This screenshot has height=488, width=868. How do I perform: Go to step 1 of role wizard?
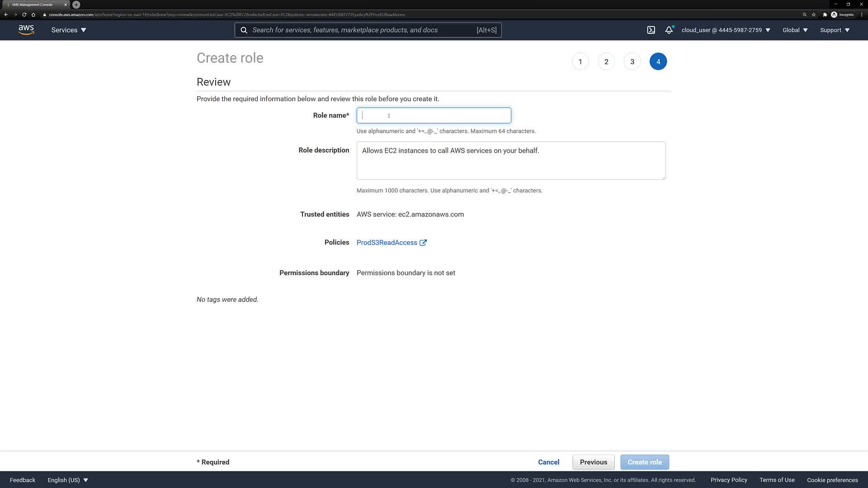click(x=580, y=61)
